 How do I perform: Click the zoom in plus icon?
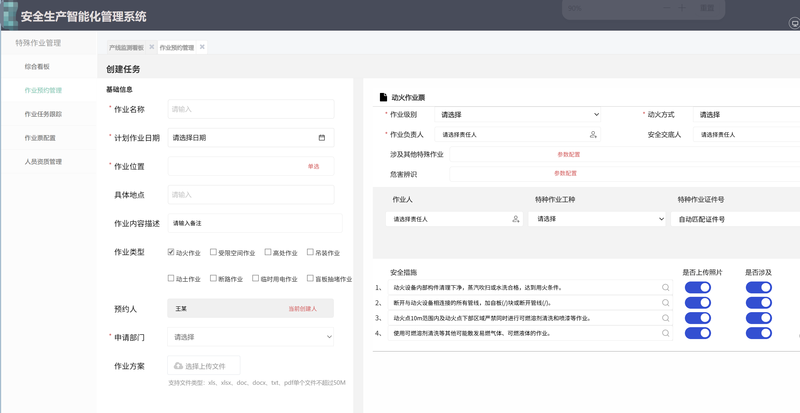(682, 8)
